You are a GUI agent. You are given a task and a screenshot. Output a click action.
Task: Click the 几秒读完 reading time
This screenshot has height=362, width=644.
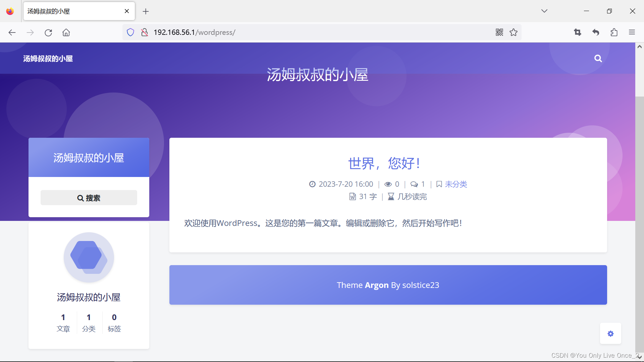(x=412, y=197)
